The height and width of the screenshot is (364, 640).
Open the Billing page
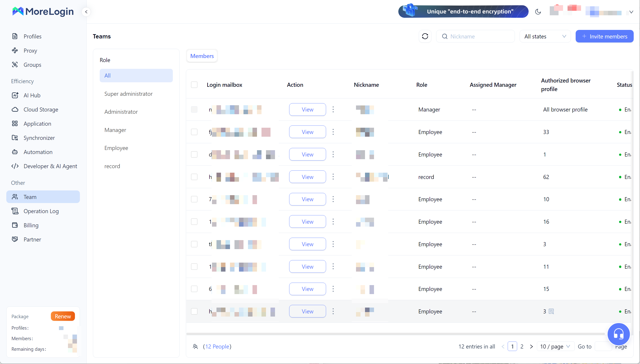[x=31, y=225]
